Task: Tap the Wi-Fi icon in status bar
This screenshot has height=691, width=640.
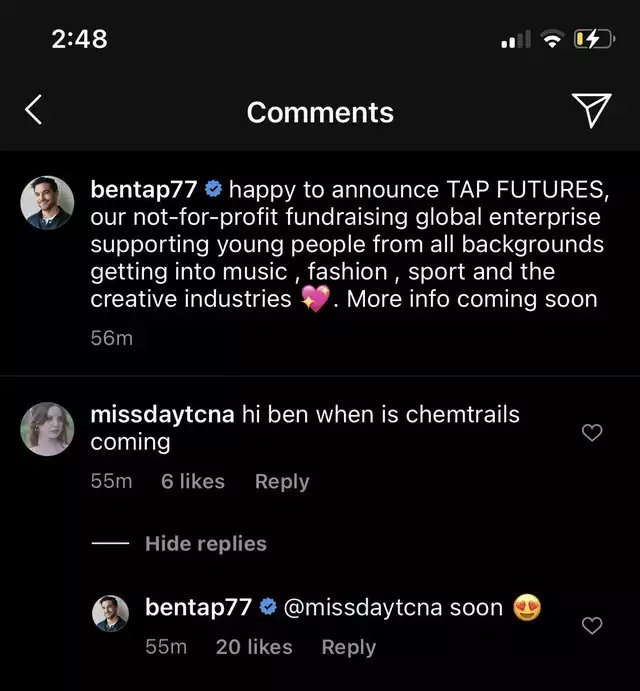Action: pyautogui.click(x=551, y=39)
